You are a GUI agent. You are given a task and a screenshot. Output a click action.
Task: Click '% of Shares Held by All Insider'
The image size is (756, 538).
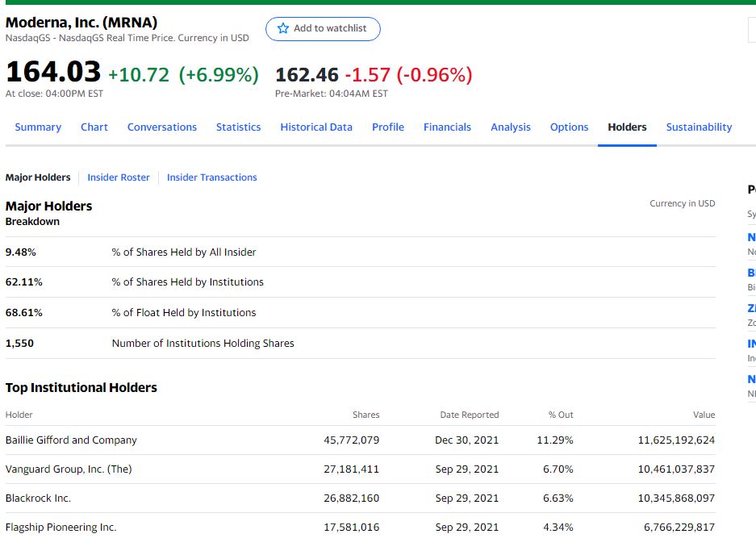click(x=184, y=252)
